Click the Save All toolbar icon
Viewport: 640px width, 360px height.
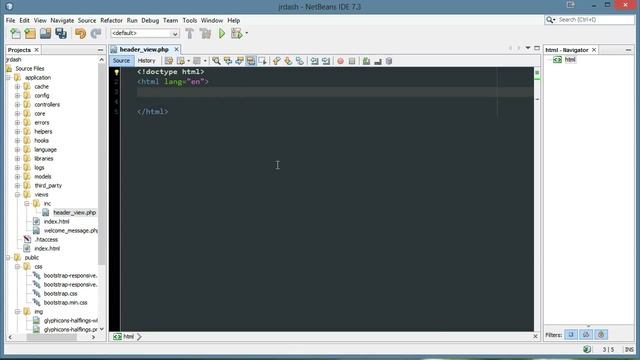61,33
